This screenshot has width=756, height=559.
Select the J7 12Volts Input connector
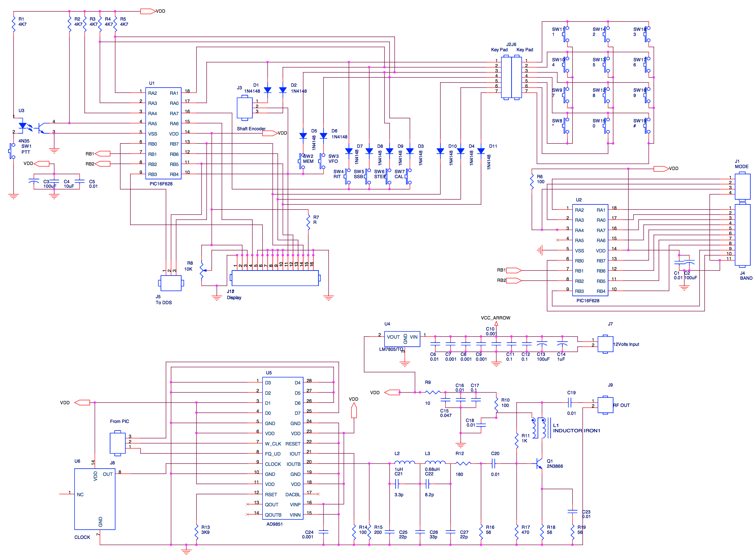[x=605, y=344]
